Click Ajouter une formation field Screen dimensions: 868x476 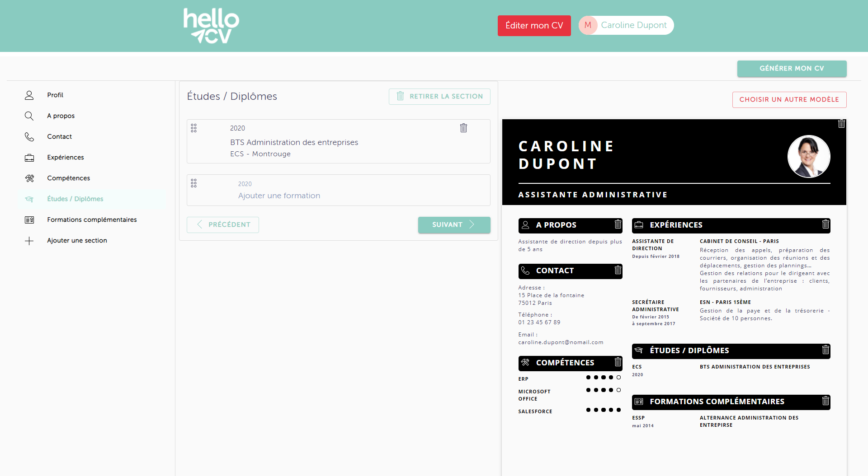click(x=339, y=190)
